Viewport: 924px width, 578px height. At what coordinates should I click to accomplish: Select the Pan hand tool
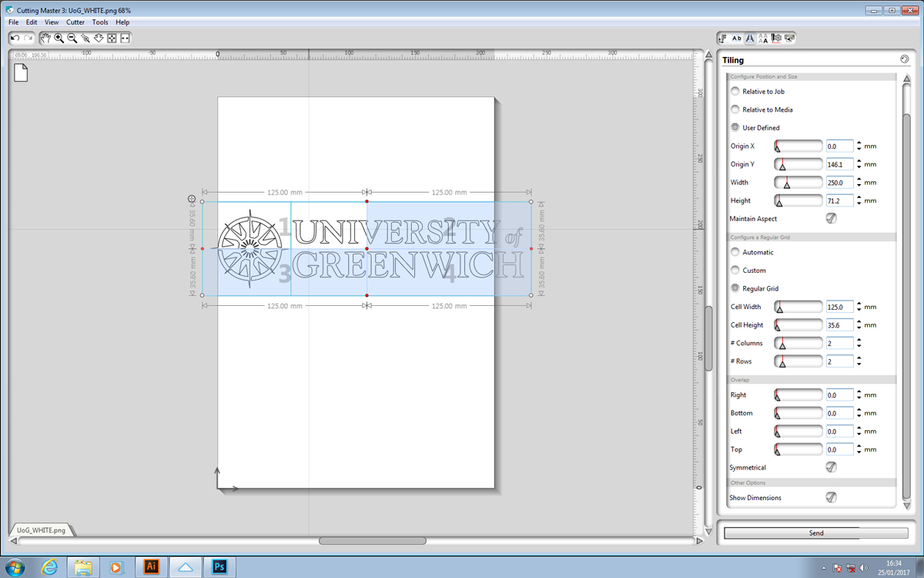point(46,38)
